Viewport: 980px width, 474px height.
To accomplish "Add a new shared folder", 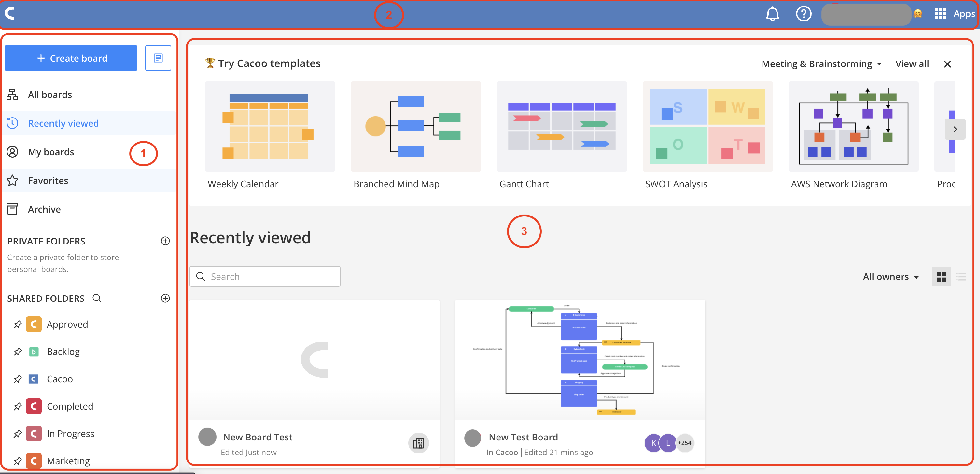I will click(165, 298).
